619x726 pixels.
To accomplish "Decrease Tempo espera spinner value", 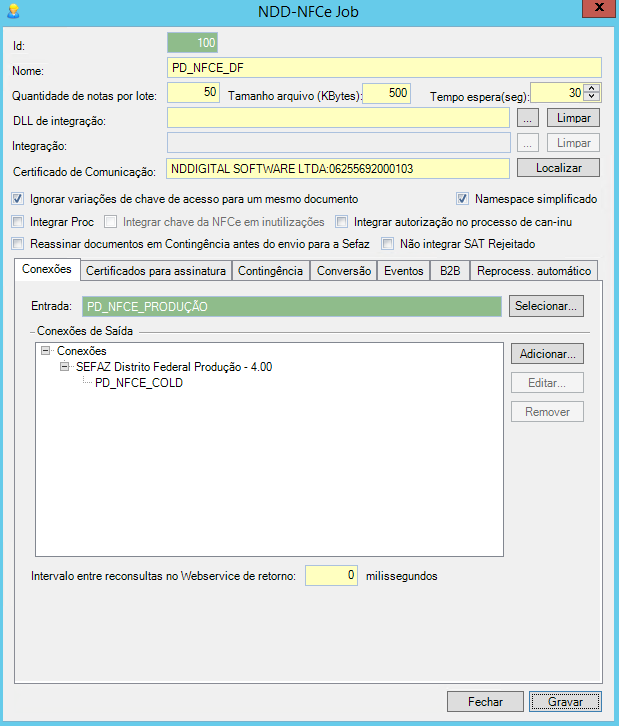I will click(x=591, y=97).
